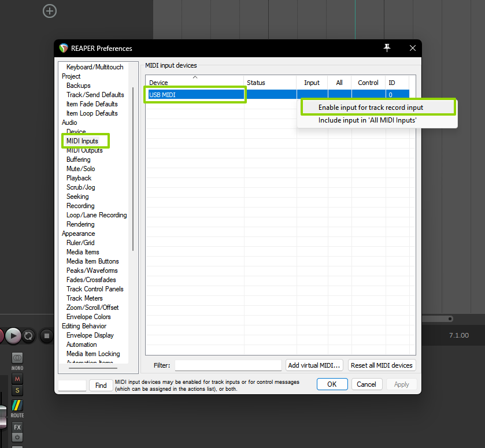Click the pin icon in Preferences title bar
The height and width of the screenshot is (448, 485).
tap(387, 48)
